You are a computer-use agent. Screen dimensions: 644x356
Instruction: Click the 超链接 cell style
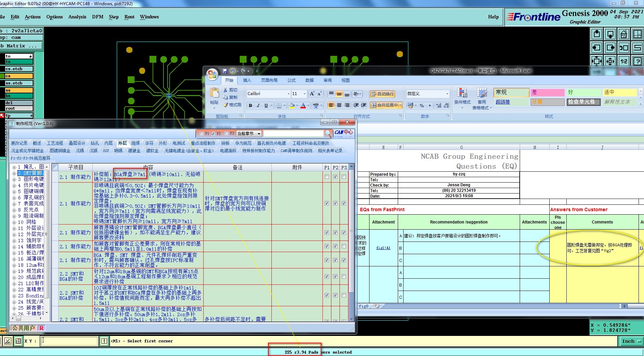(511, 102)
